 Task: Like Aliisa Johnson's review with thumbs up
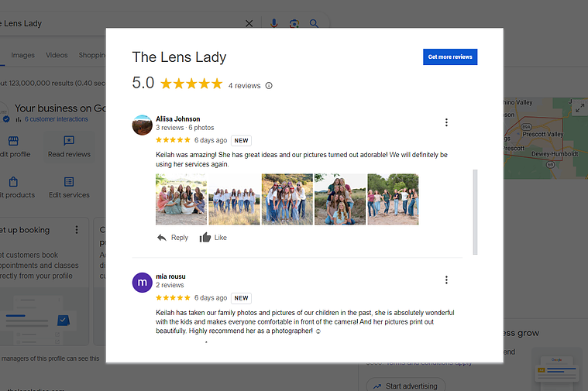(x=205, y=237)
